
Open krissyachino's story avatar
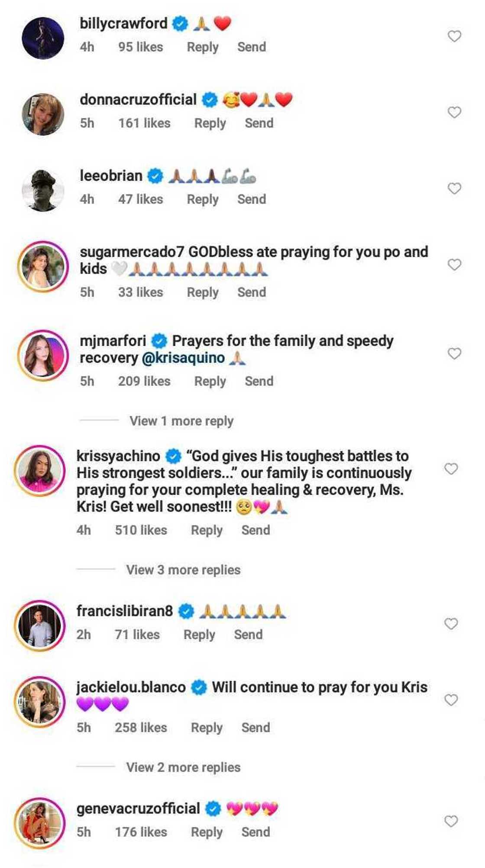[x=40, y=471]
